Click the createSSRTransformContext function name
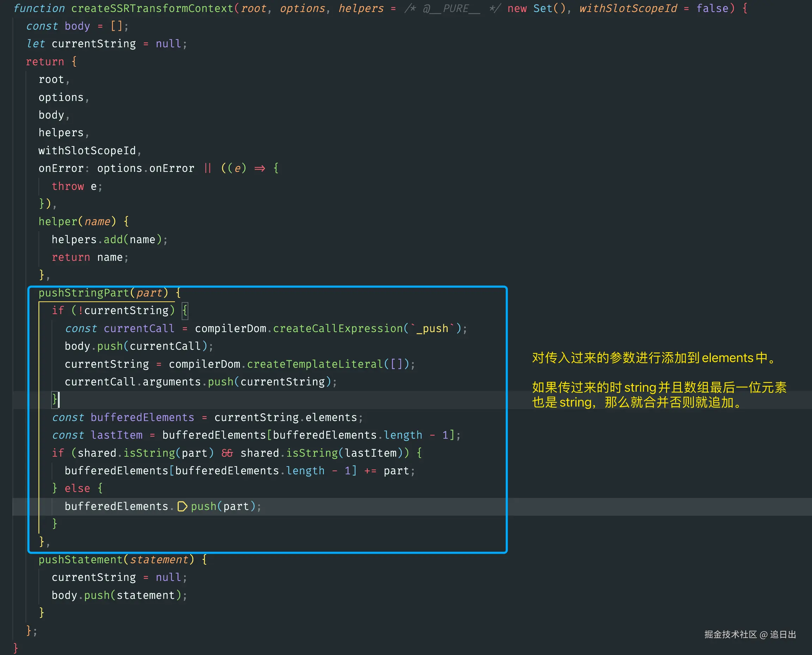 (152, 8)
